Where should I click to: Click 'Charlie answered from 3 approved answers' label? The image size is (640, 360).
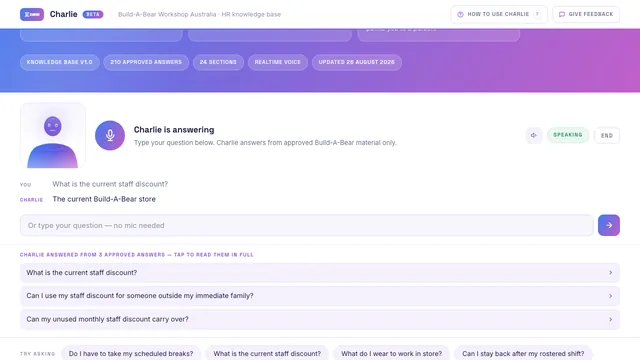tap(137, 255)
